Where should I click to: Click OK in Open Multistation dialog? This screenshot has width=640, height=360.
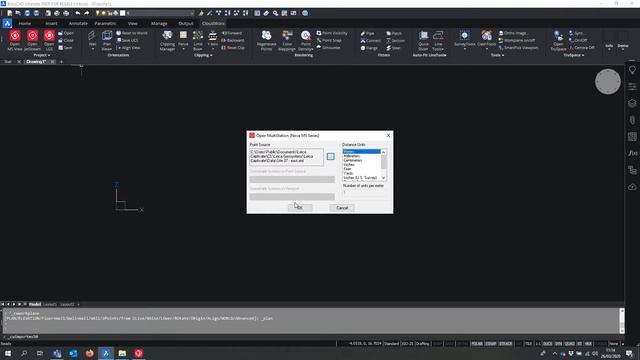pyautogui.click(x=300, y=208)
